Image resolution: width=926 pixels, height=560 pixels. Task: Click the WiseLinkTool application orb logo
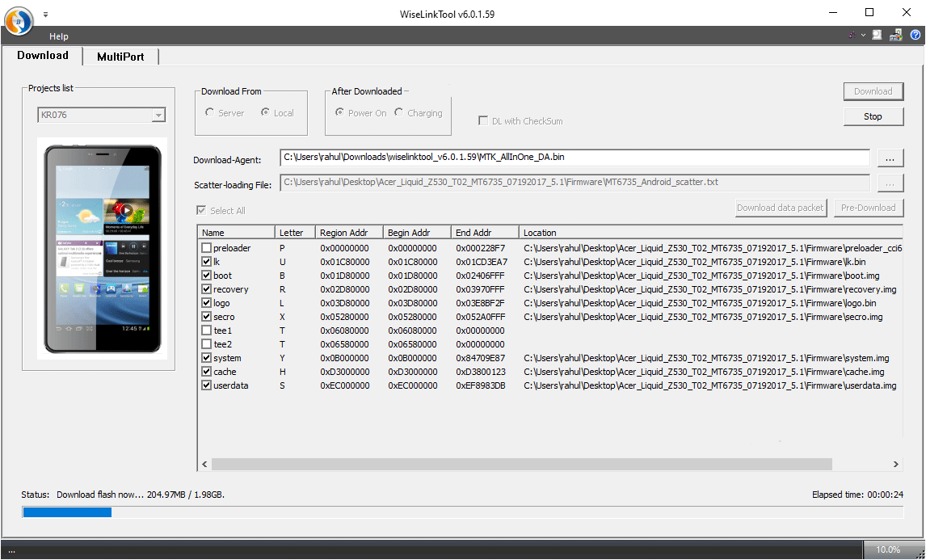pyautogui.click(x=19, y=21)
